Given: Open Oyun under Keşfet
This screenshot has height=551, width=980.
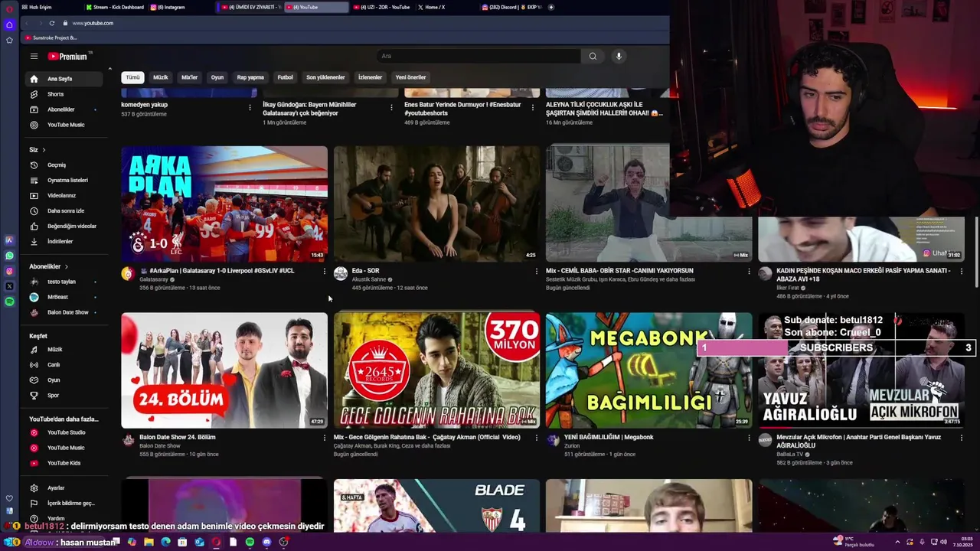Looking at the screenshot, I should pyautogui.click(x=62, y=380).
